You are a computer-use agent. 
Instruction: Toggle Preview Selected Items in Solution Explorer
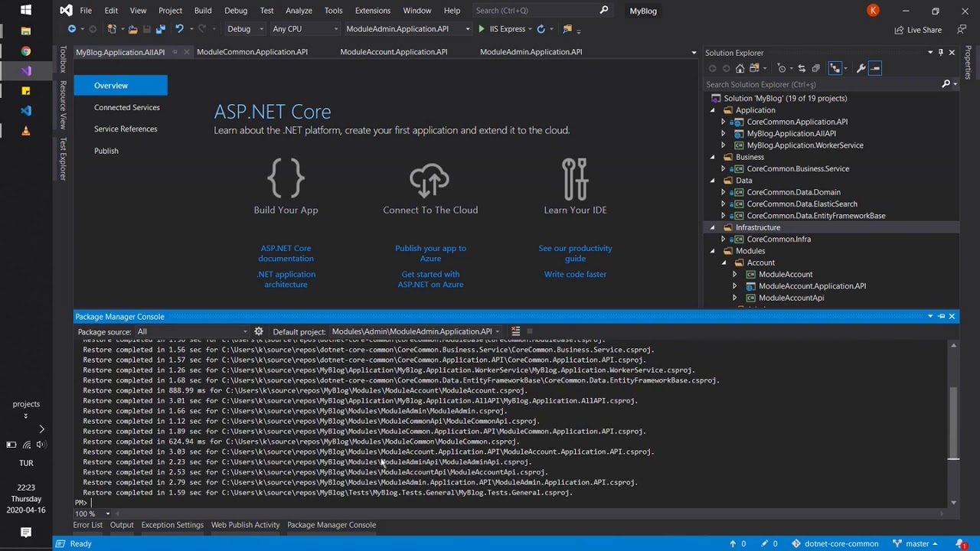875,69
